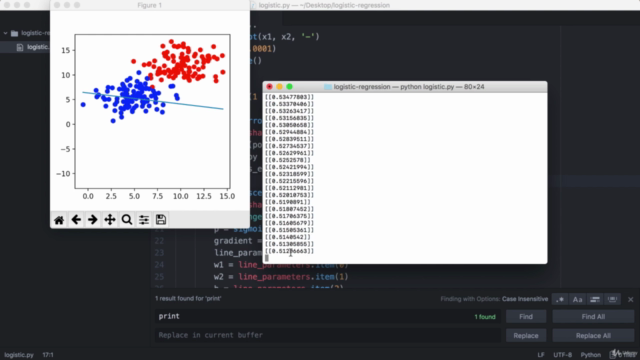
Task: Click logistic.py path in status bar
Action: point(19,355)
